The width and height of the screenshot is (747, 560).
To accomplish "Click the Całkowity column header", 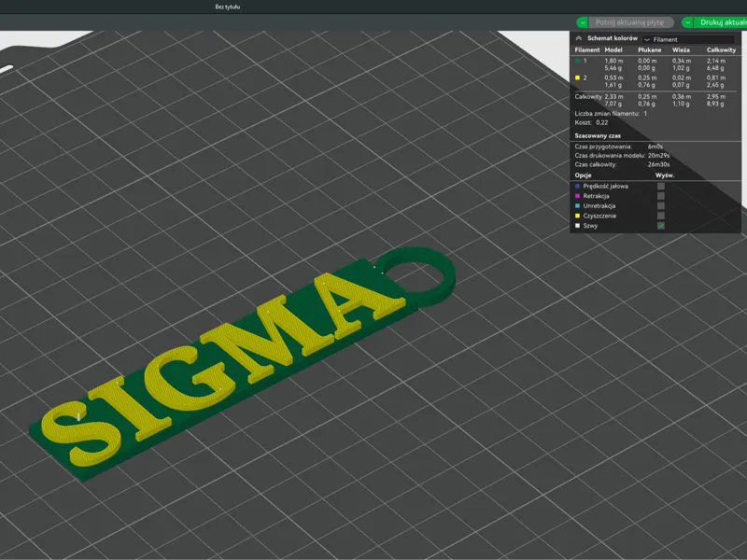I will click(x=721, y=50).
